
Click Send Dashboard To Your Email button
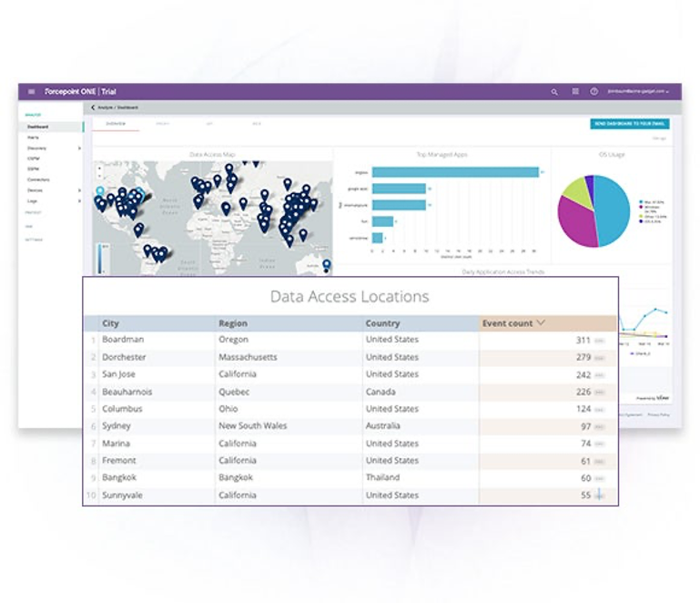[629, 123]
